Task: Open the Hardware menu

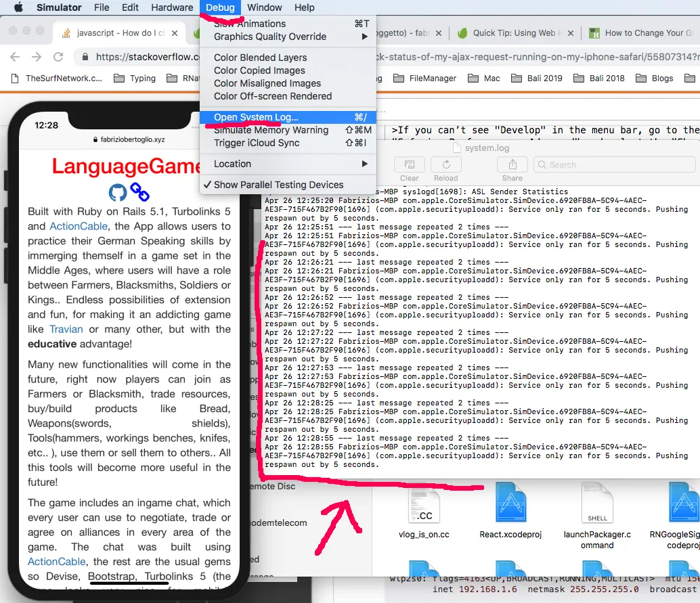Action: (x=172, y=7)
